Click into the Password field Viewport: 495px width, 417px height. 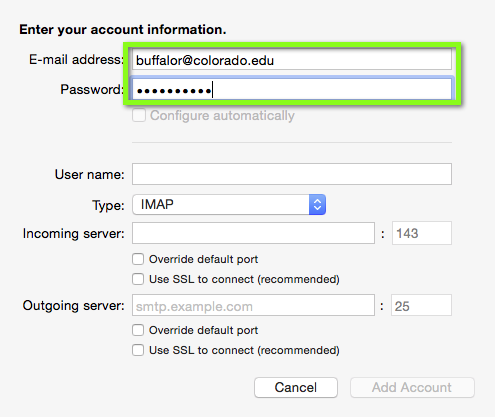(292, 89)
